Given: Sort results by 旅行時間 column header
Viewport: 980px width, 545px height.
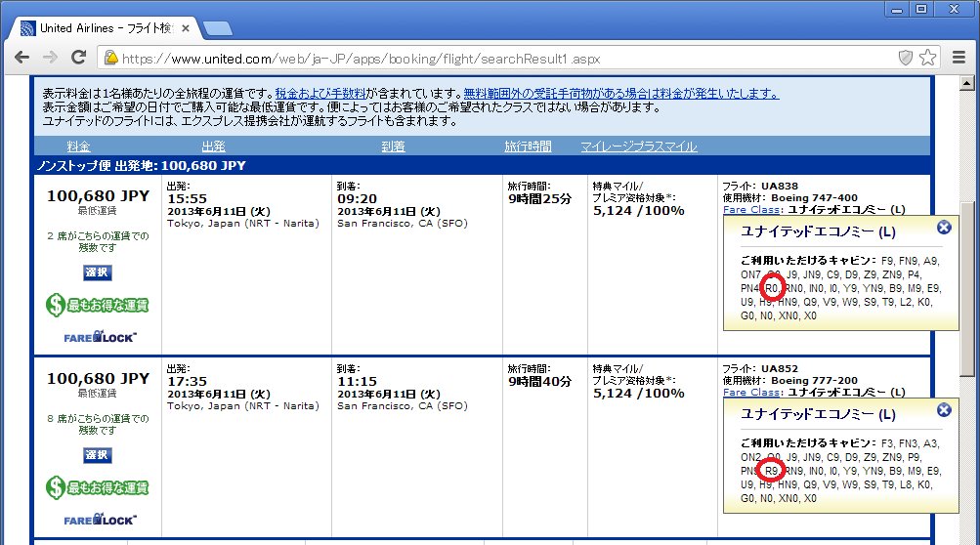Looking at the screenshot, I should [x=529, y=147].
